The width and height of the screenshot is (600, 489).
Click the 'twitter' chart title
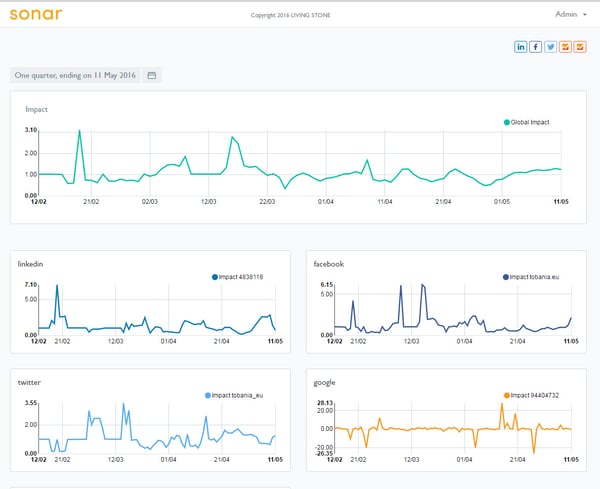point(29,382)
